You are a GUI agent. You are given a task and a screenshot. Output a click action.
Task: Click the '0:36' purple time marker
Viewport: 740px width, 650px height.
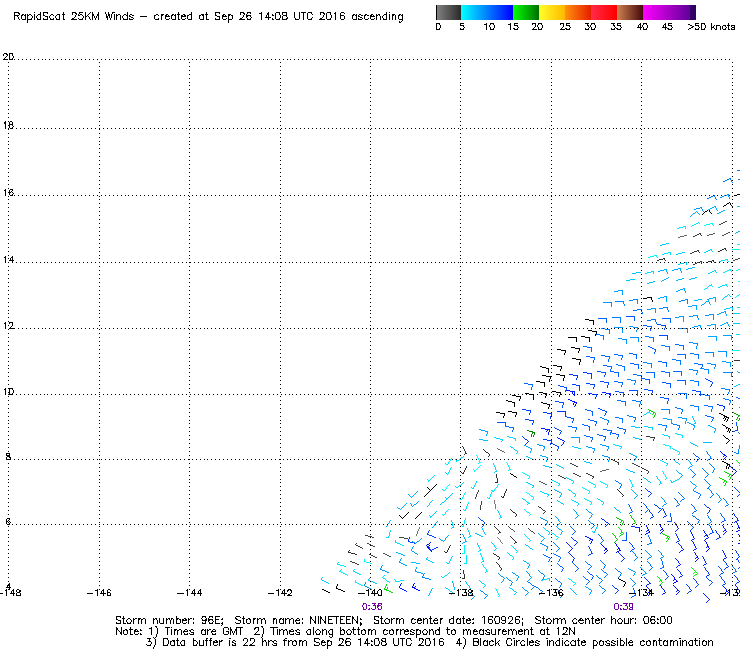(x=372, y=607)
